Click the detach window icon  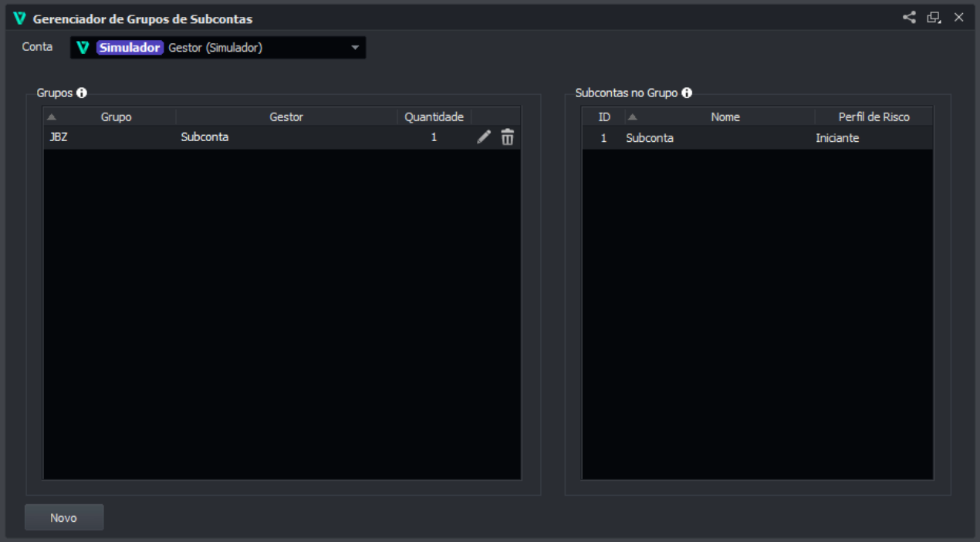tap(934, 18)
